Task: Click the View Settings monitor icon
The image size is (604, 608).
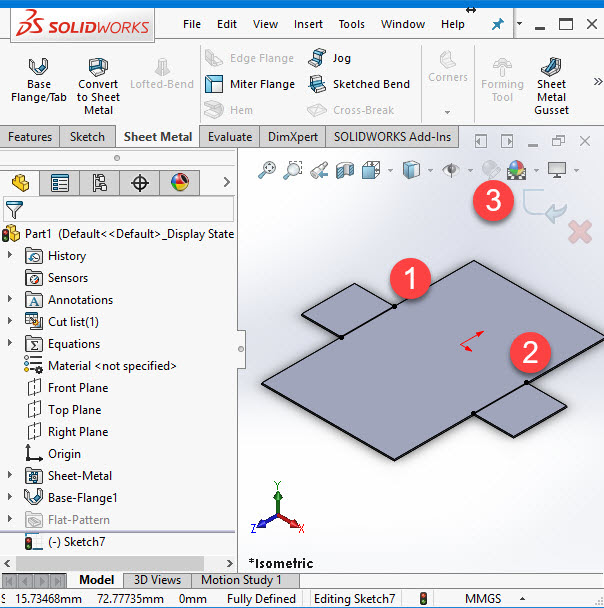Action: pos(557,170)
